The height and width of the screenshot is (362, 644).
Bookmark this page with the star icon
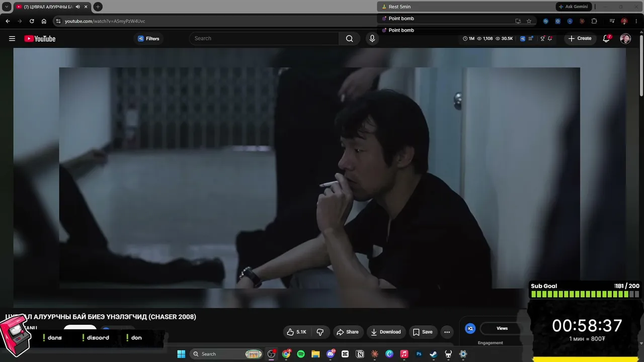[529, 21]
